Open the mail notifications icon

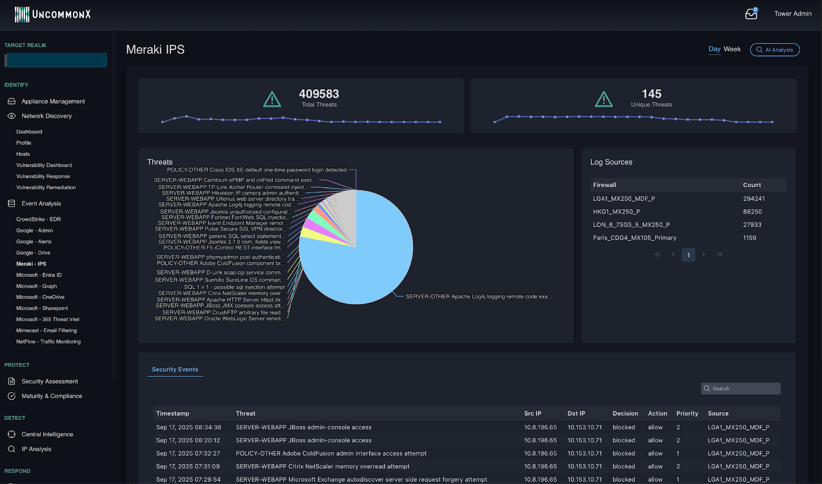(x=751, y=14)
